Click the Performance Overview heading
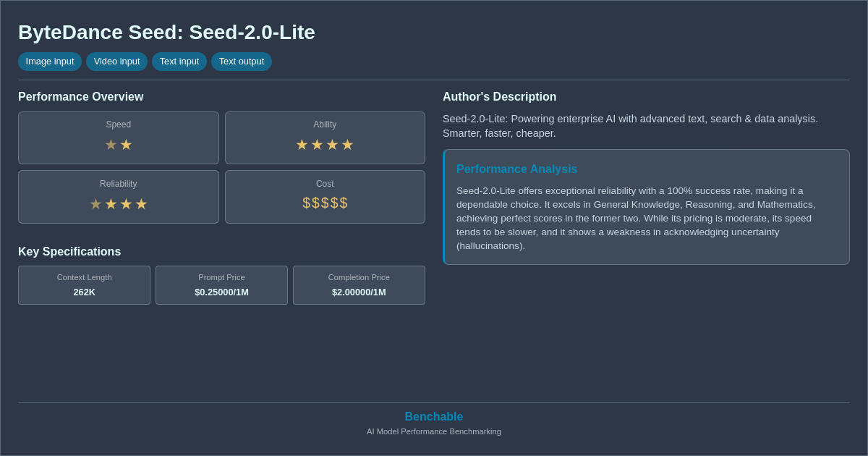Screen dimensions: 868x456 [x=81, y=97]
